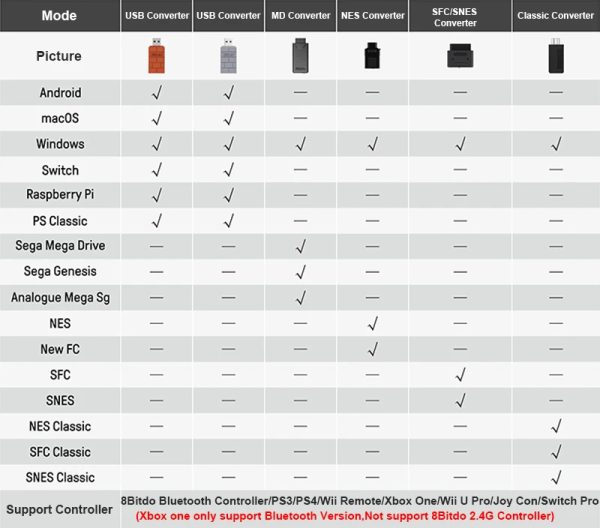Click the MD Converter checkmark in Windows row
Screen dimensions: 600x528
click(x=300, y=144)
